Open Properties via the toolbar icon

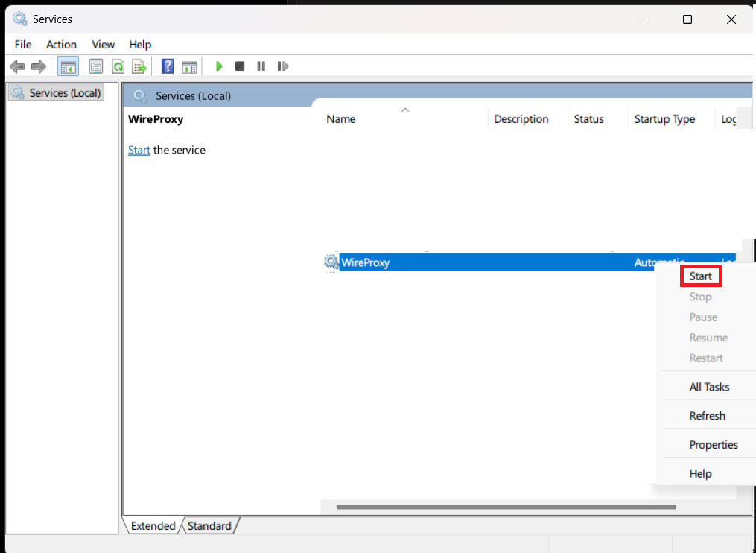coord(96,66)
